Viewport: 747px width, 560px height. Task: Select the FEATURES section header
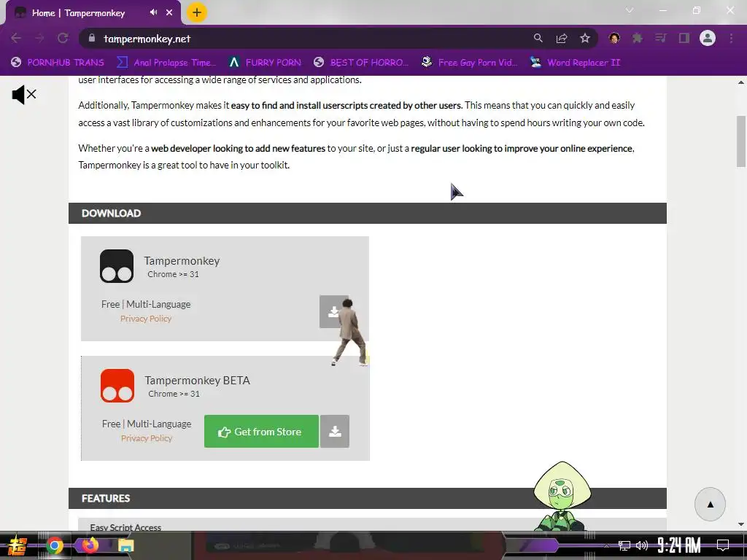(x=368, y=498)
